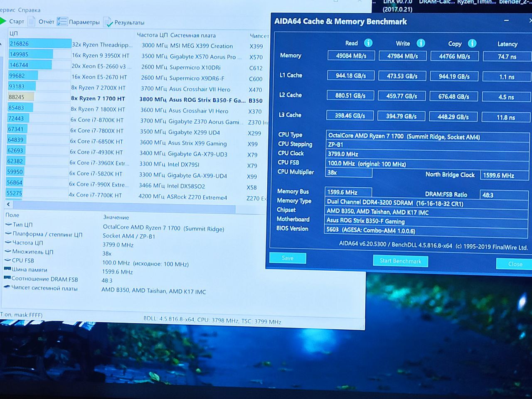Click the L3 Cache Read 398.46 GB/s field

point(350,115)
